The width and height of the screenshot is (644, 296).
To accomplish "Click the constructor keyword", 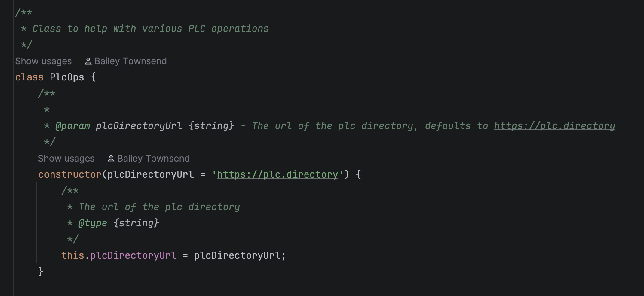I will (70, 174).
